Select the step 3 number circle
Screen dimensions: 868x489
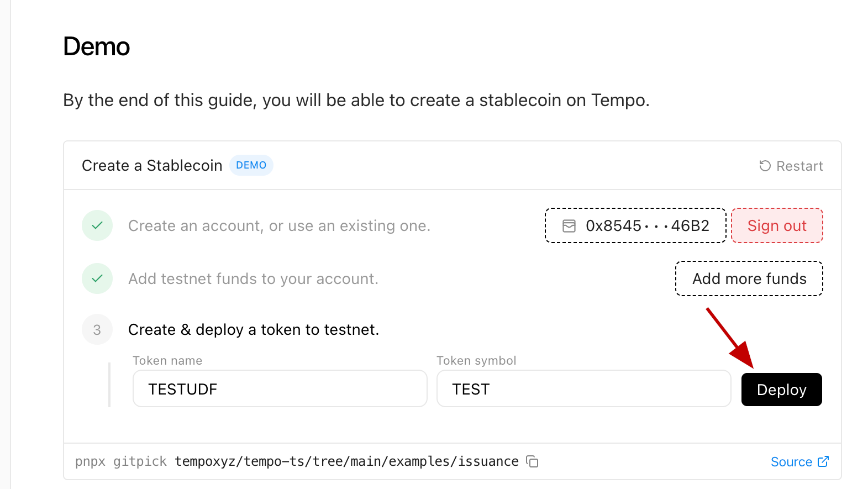click(97, 330)
